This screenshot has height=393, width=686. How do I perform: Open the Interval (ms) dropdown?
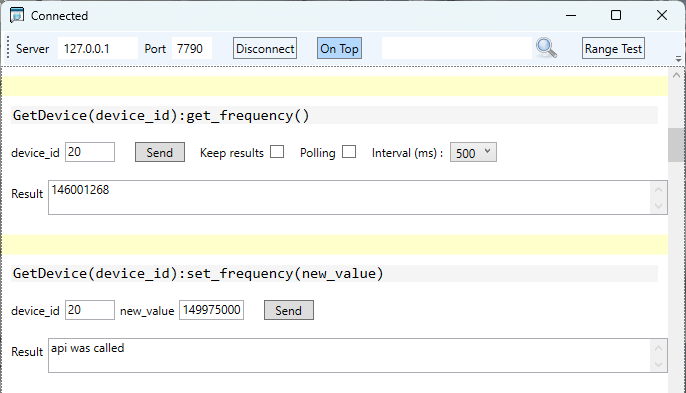click(x=473, y=152)
